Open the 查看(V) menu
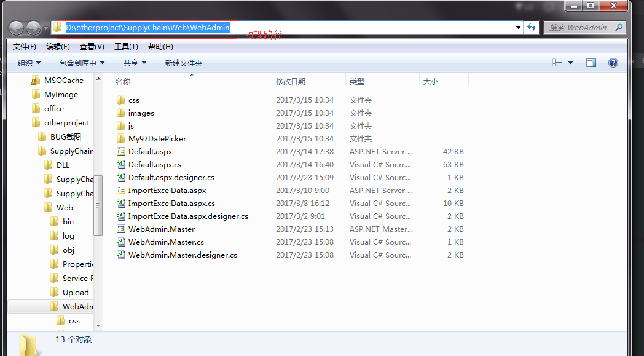The image size is (644, 356). point(92,47)
